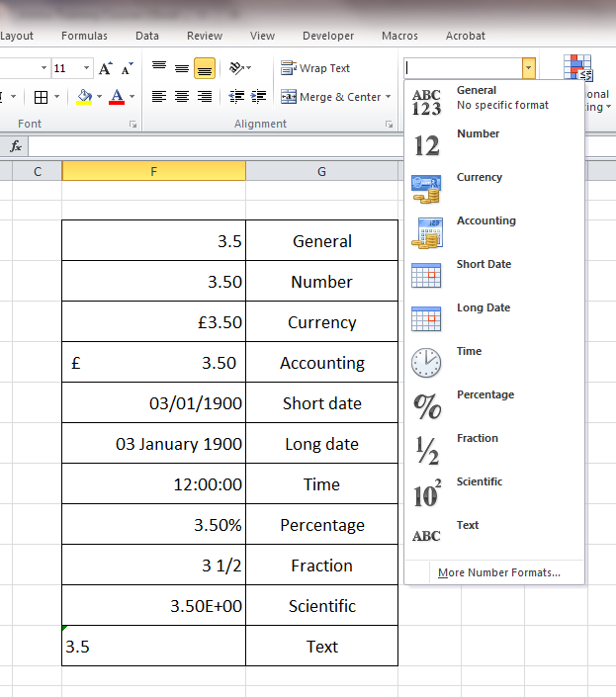Click the fx Insert Function icon
Image resolution: width=616 pixels, height=697 pixels.
(x=16, y=146)
